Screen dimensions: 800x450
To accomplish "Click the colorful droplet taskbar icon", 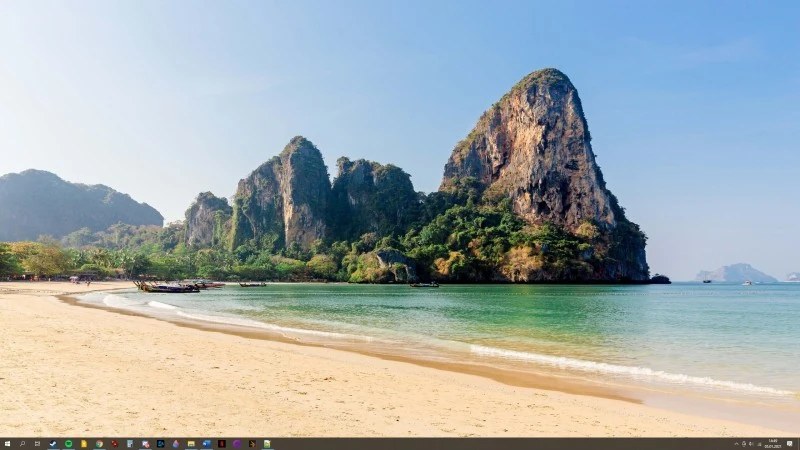I will pyautogui.click(x=176, y=443).
